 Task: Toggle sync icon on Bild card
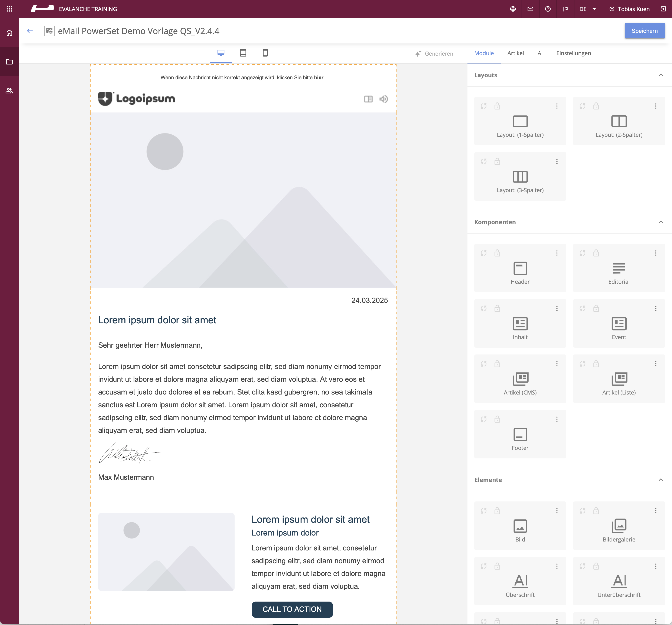pos(484,511)
